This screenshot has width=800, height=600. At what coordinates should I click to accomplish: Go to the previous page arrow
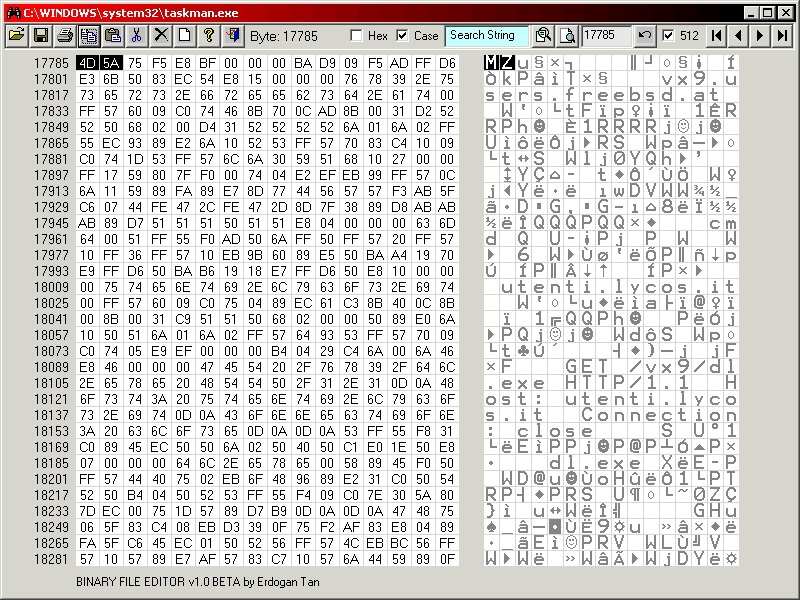pyautogui.click(x=738, y=35)
